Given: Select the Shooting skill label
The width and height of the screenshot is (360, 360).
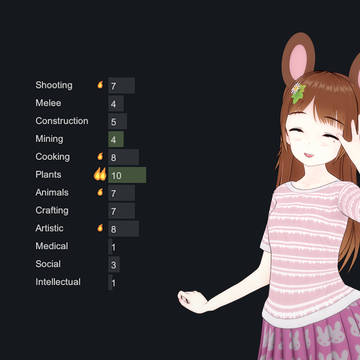Looking at the screenshot, I should pyautogui.click(x=54, y=85).
